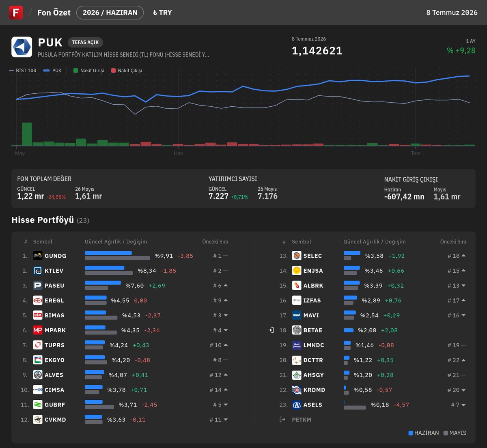This screenshot has width=487, height=448.
Task: Click the BIMAS stock logo
Action: coord(38,315)
